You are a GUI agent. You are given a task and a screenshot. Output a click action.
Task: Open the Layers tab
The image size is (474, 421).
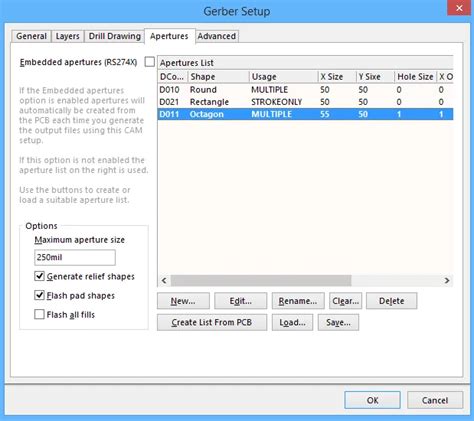pyautogui.click(x=68, y=36)
